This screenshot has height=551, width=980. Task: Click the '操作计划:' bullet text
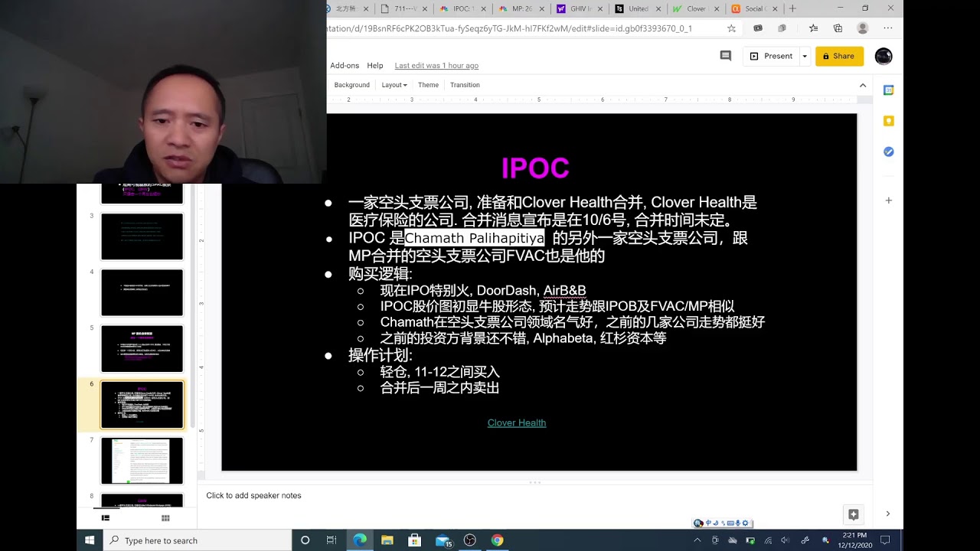tap(381, 355)
